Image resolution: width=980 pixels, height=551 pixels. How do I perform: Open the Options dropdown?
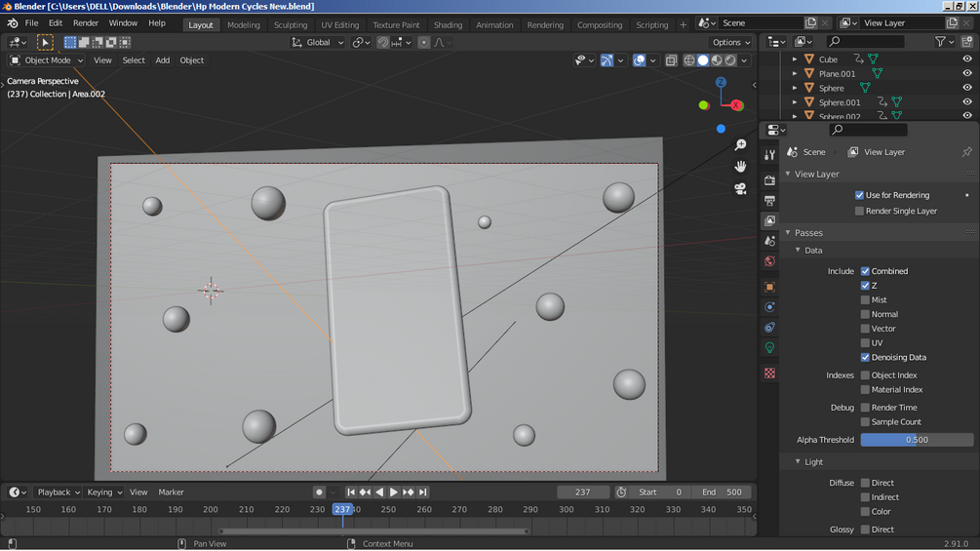pos(730,43)
